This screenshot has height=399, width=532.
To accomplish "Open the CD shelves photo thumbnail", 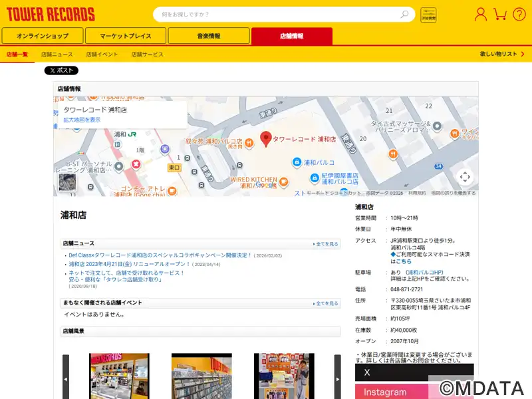I will 202,376.
